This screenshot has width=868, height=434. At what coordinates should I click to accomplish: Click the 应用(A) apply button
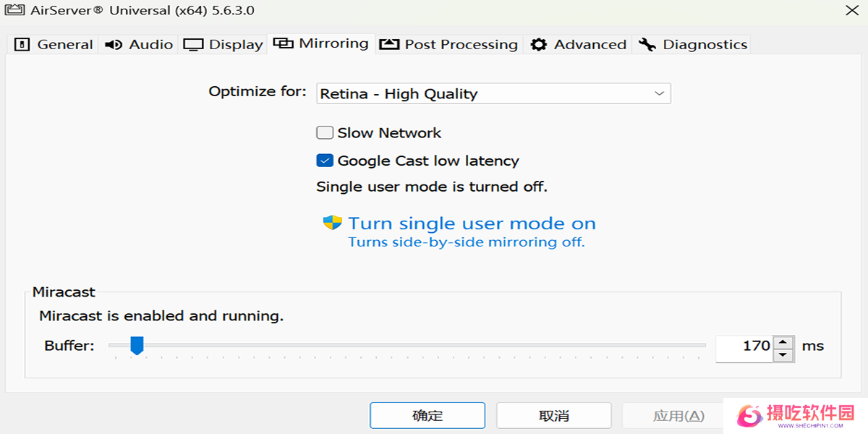pyautogui.click(x=678, y=416)
